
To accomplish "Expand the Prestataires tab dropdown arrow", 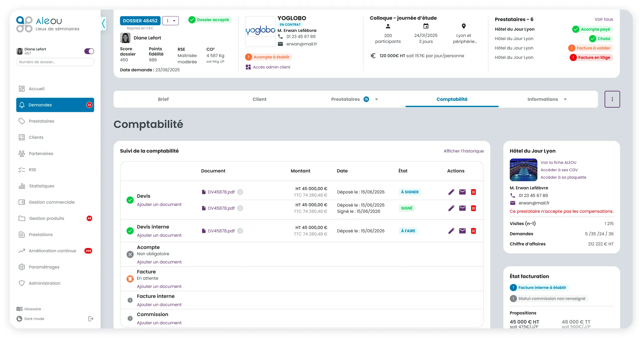I will tap(376, 99).
